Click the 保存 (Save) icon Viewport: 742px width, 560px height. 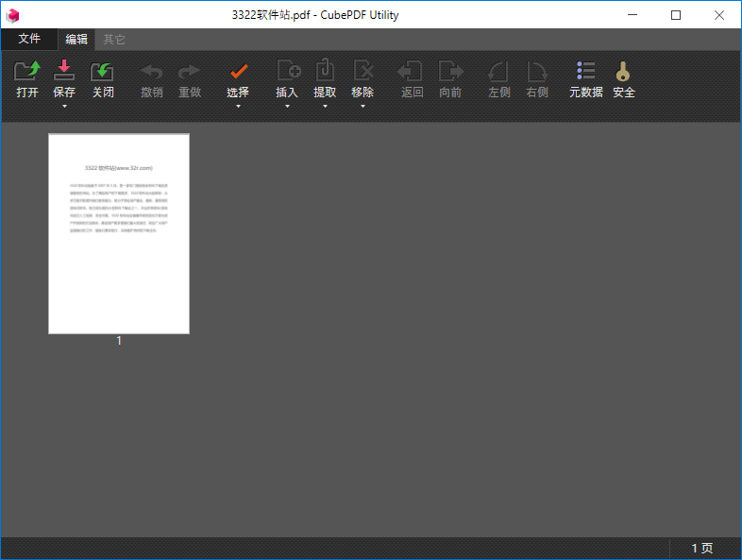click(64, 71)
